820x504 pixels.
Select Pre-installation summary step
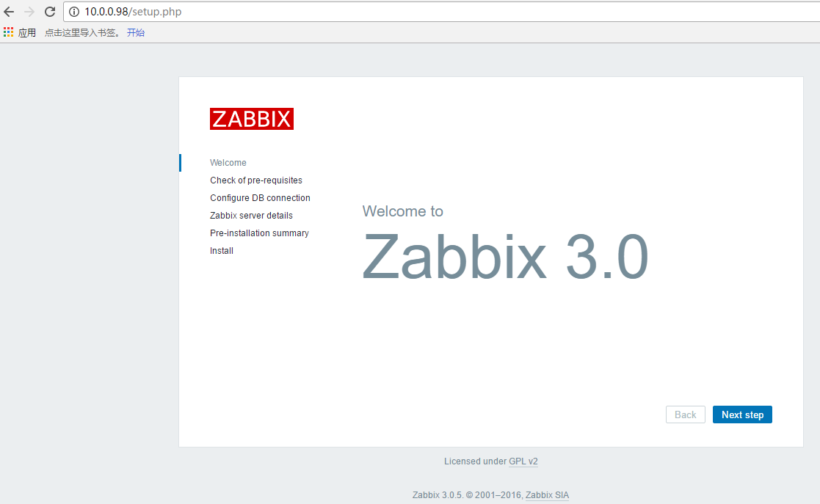pos(259,233)
